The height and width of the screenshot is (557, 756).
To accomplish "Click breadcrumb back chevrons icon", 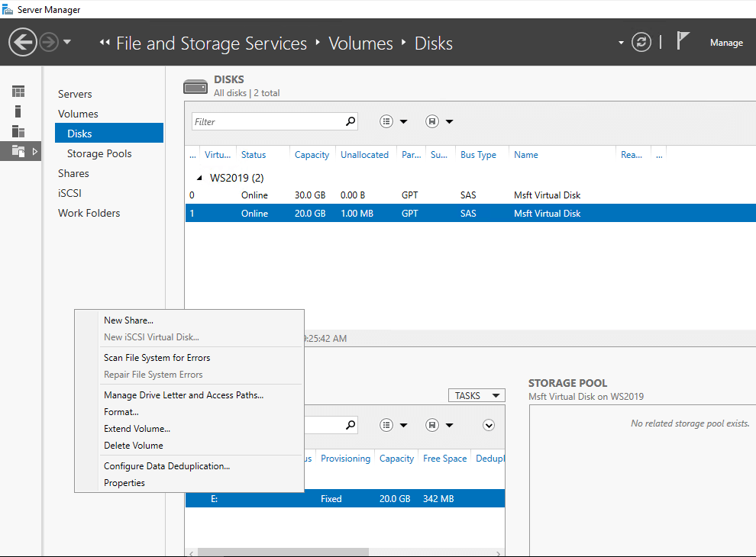I will click(105, 43).
